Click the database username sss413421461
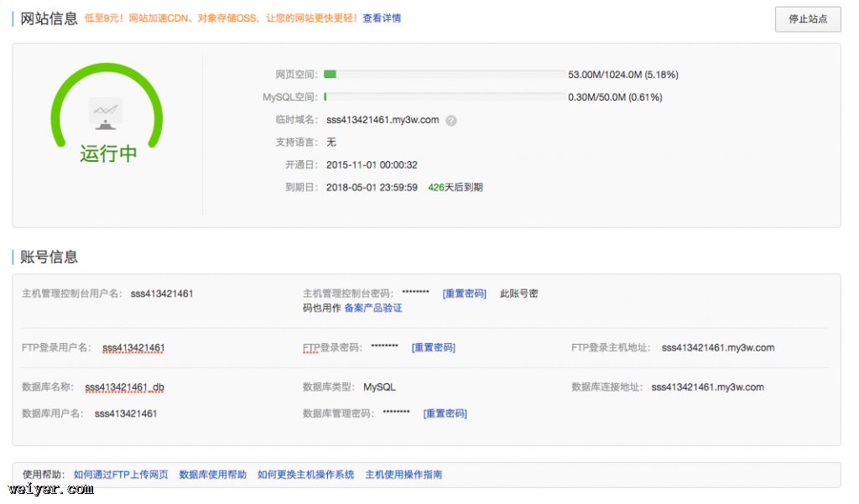 (126, 413)
